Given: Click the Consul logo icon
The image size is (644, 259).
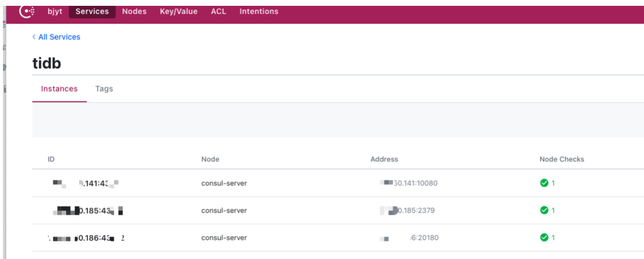Looking at the screenshot, I should coord(27,11).
